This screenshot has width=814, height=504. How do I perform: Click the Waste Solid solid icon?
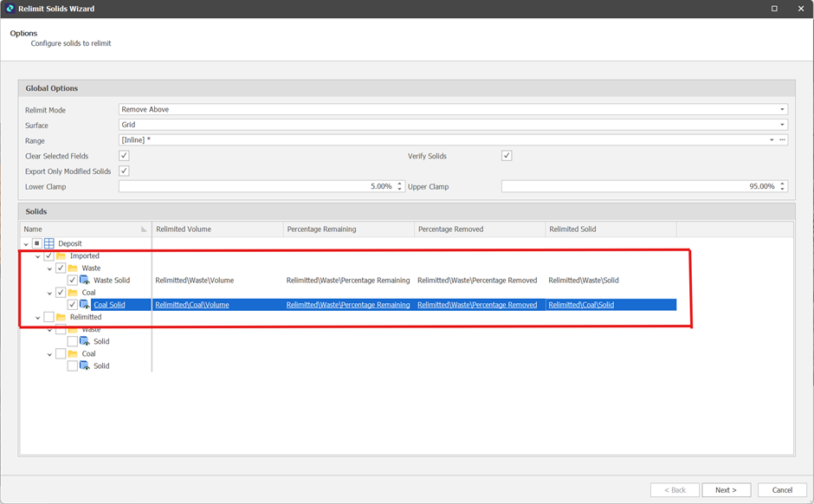85,281
